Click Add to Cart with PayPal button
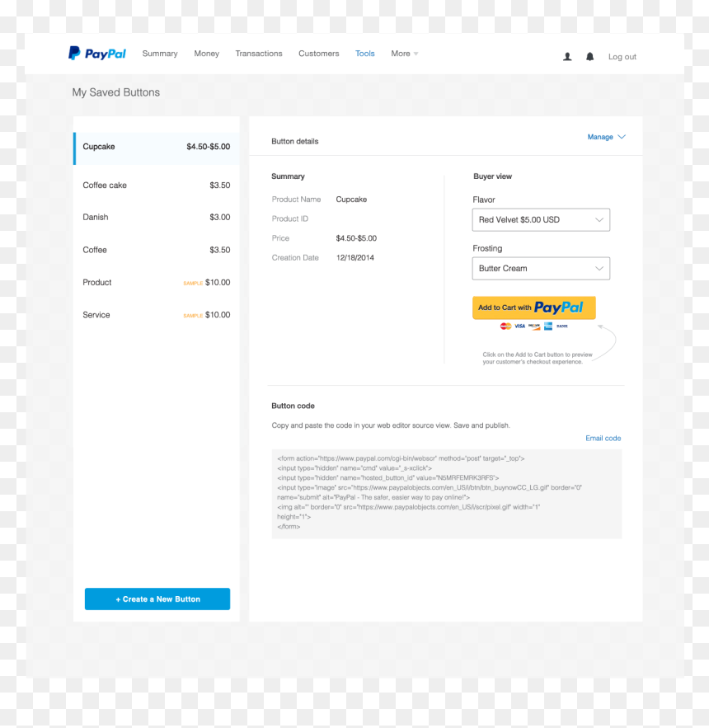The width and height of the screenshot is (709, 728). [x=534, y=308]
